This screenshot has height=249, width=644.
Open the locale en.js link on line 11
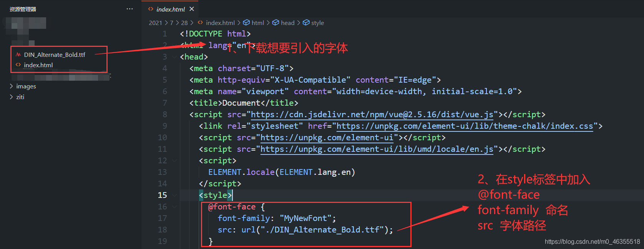pos(377,149)
